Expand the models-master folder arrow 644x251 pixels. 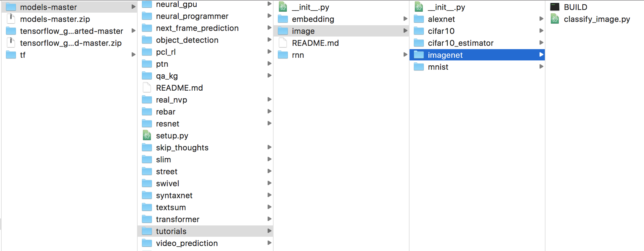point(133,7)
